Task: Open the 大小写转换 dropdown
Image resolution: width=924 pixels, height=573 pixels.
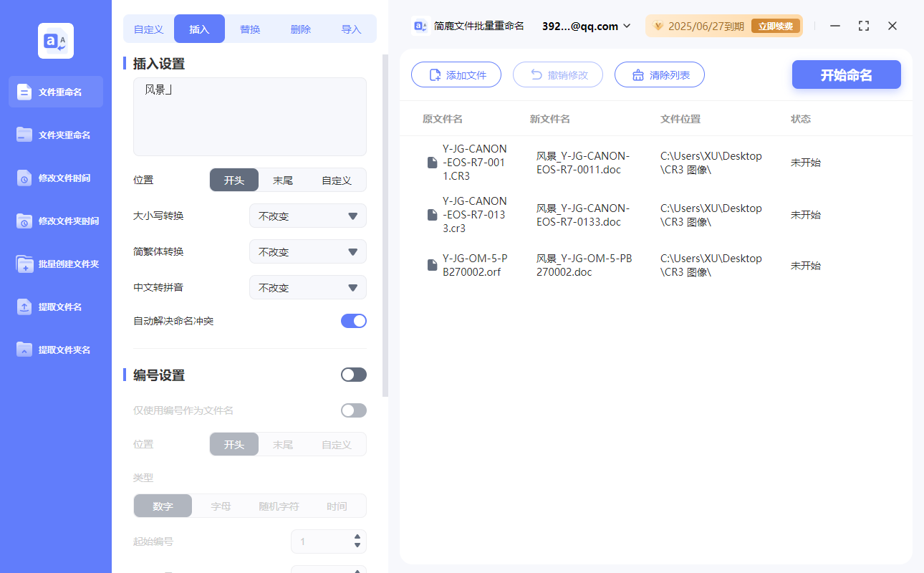Action: click(x=307, y=216)
